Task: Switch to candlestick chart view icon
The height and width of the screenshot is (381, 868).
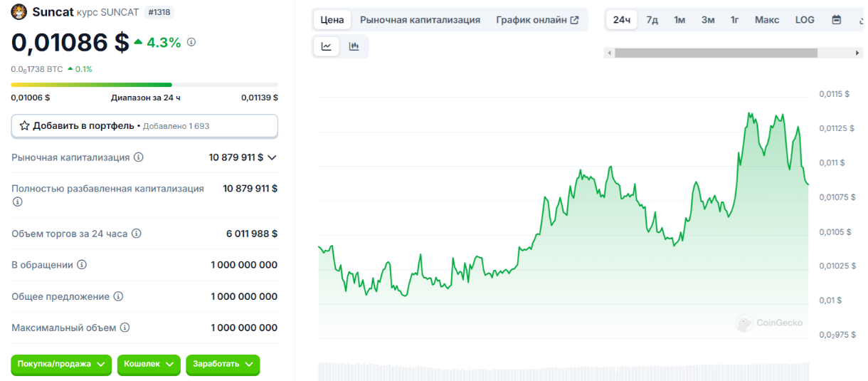Action: [x=354, y=46]
